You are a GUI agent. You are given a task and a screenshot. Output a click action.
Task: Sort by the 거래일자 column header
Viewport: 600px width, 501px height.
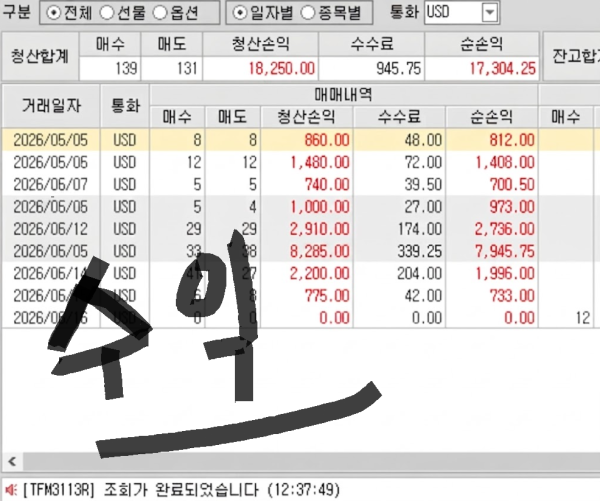[51, 106]
